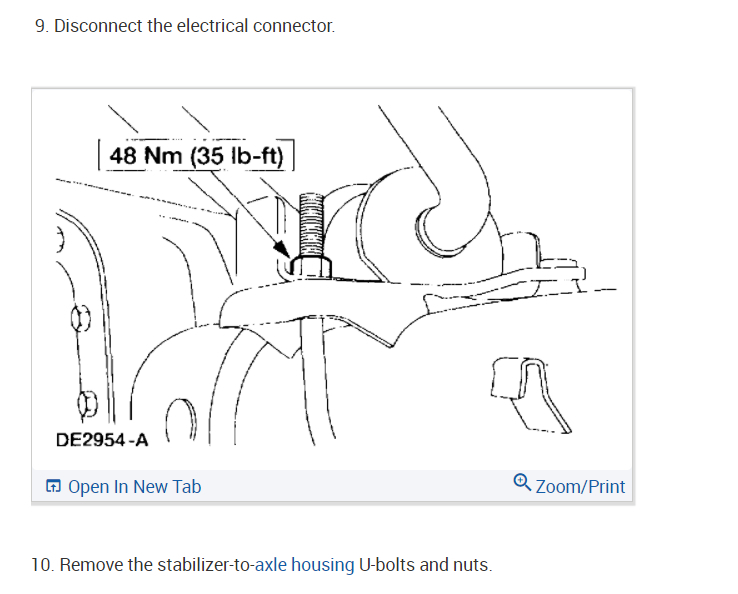
Task: Click the word "nuts" ending step 10
Action: pyautogui.click(x=471, y=565)
